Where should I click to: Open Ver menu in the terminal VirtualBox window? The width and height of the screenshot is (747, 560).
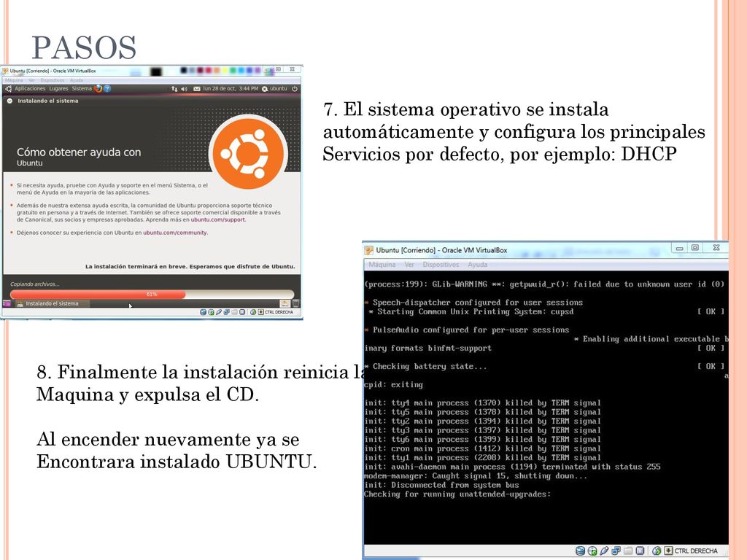(409, 265)
